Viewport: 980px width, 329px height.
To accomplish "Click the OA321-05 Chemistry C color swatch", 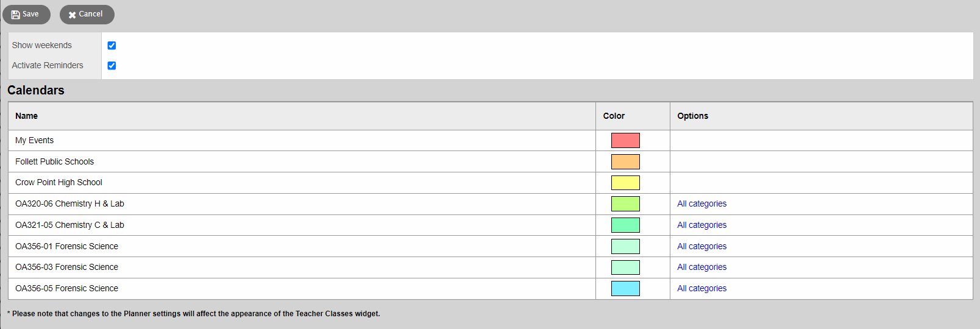I will pos(625,225).
